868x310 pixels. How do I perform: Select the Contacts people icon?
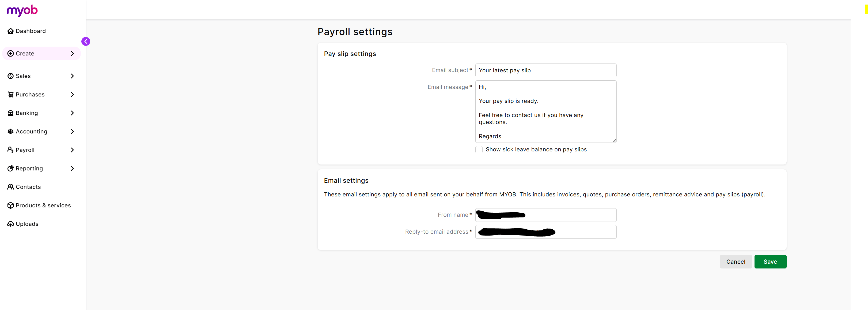(x=10, y=186)
